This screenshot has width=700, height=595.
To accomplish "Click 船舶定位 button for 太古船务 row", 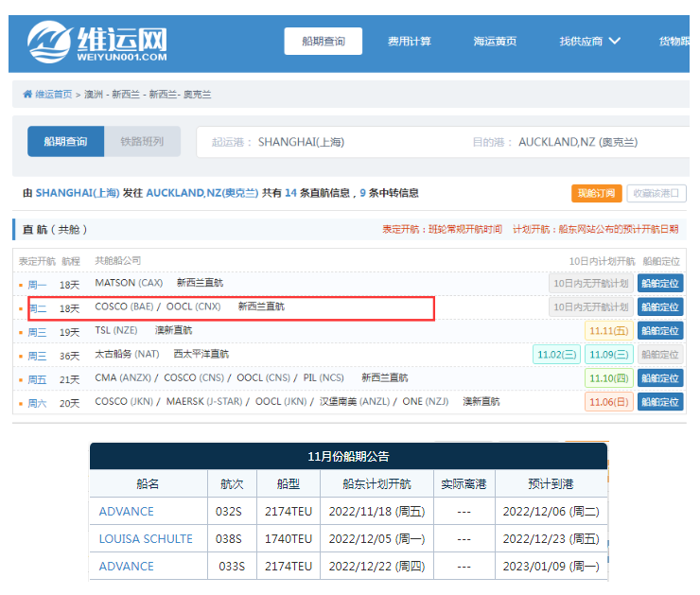I will 660,355.
